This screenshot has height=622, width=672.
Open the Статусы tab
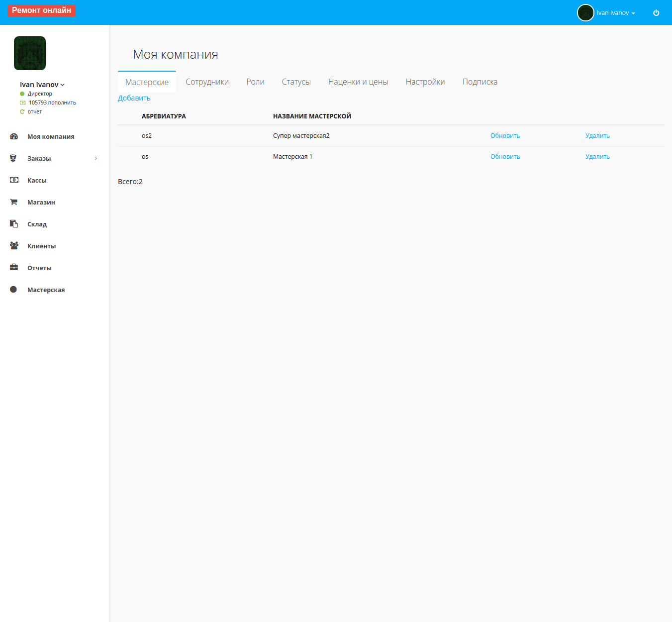296,82
